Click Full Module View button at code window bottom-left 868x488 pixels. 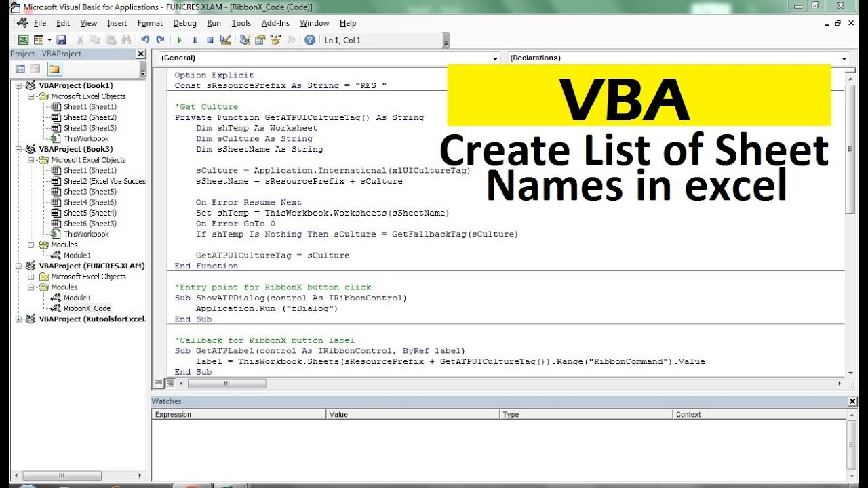click(170, 384)
